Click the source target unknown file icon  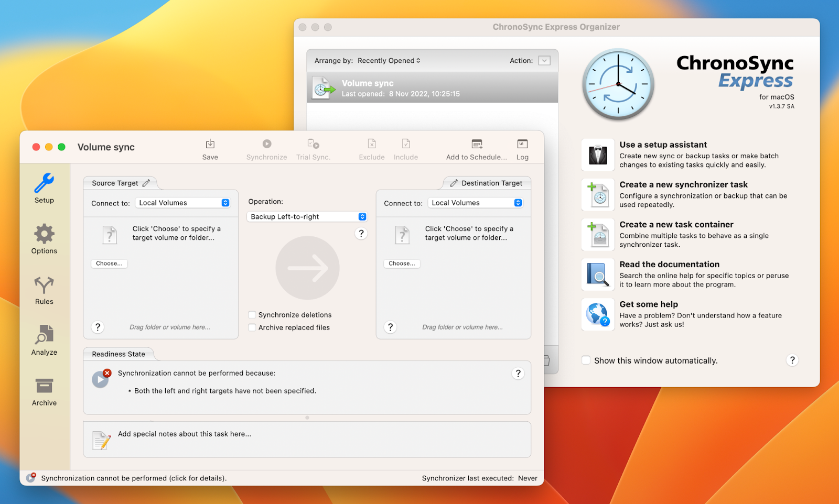pyautogui.click(x=110, y=235)
